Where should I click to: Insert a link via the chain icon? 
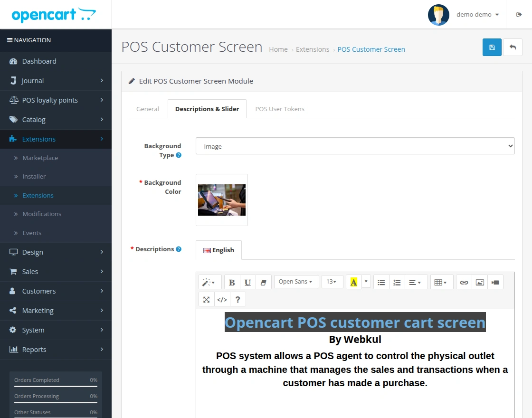[464, 282]
